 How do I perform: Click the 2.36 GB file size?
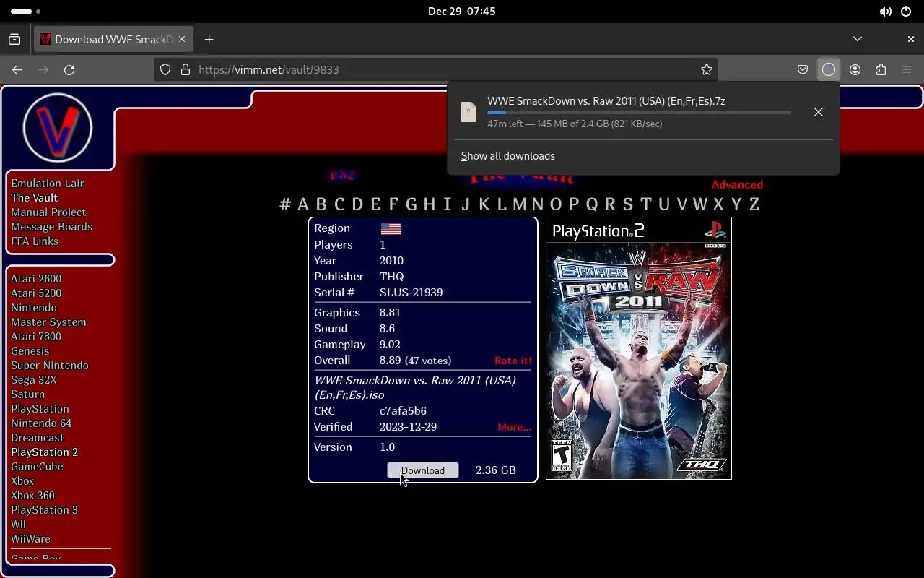point(496,470)
